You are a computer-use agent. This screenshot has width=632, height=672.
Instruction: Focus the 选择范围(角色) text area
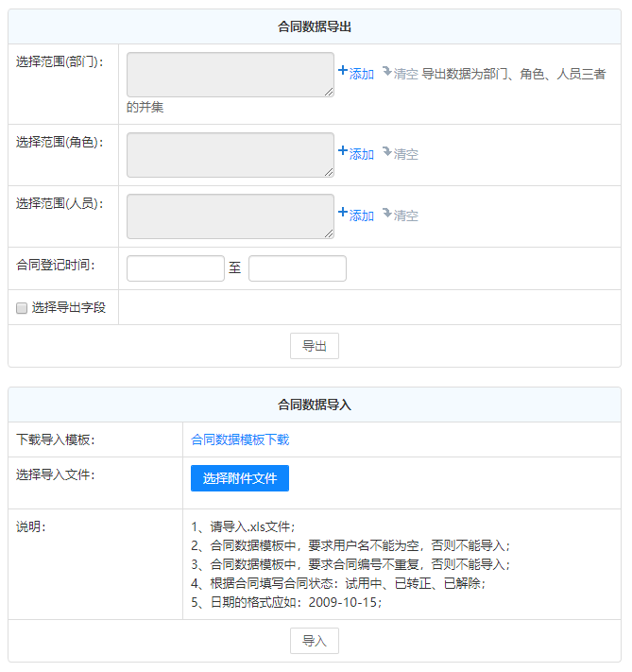point(230,154)
